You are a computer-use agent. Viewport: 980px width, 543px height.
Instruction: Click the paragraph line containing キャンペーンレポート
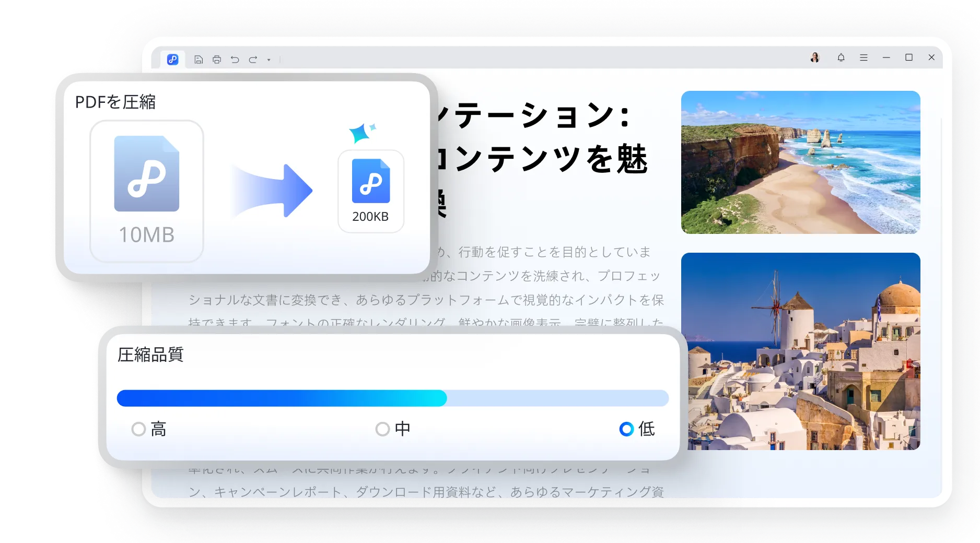point(426,492)
